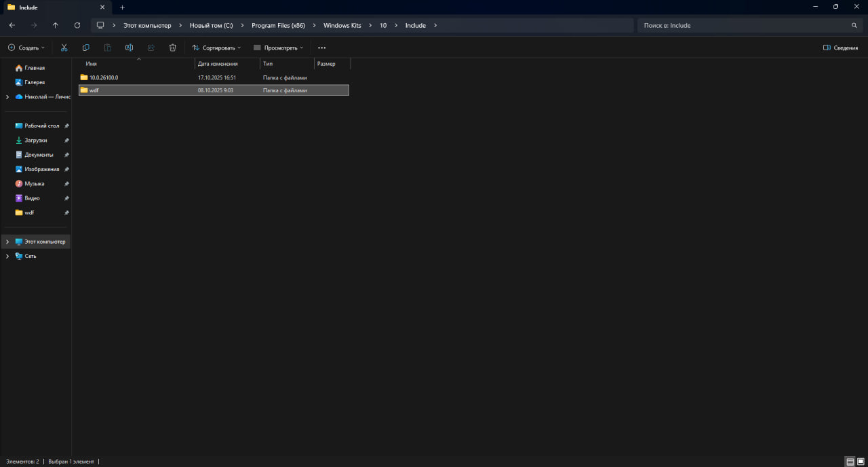Viewport: 868px width, 467px height.
Task: Minimize the Explorer window
Action: pos(814,6)
